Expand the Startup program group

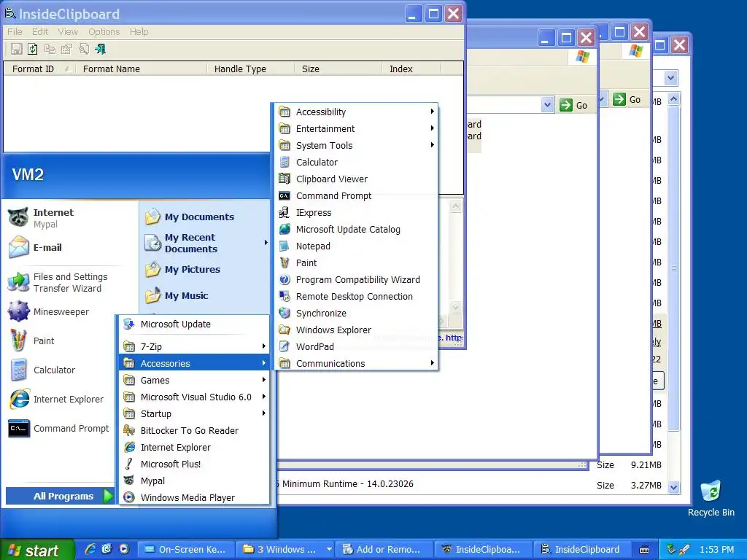[x=194, y=414]
